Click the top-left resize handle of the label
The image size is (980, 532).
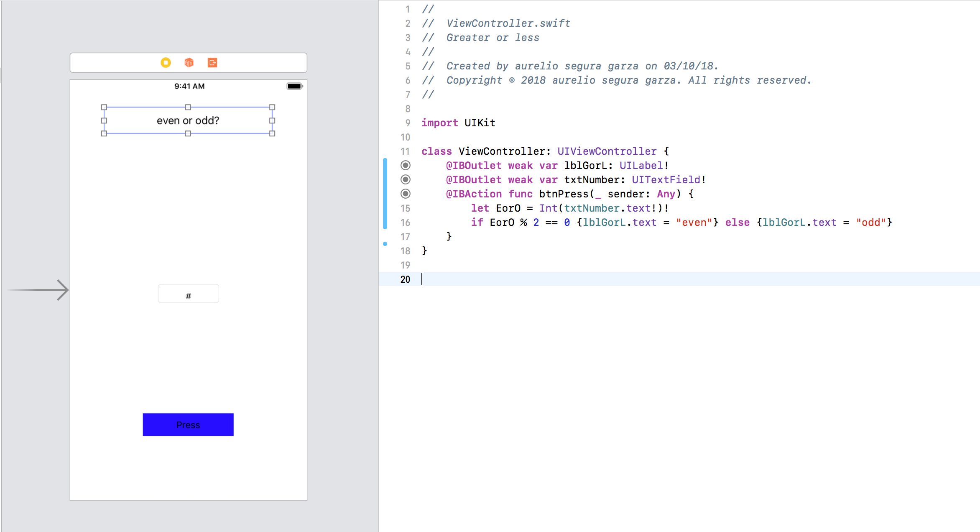click(x=104, y=107)
